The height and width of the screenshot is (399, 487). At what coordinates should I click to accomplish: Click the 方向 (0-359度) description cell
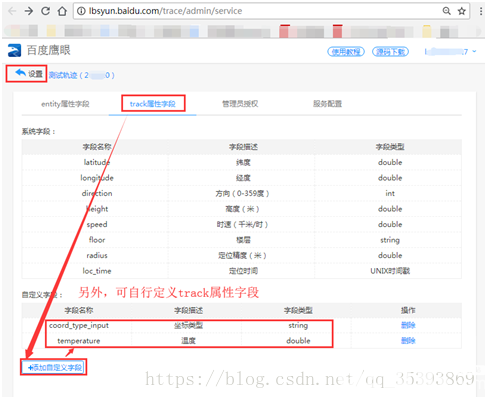[x=242, y=193]
